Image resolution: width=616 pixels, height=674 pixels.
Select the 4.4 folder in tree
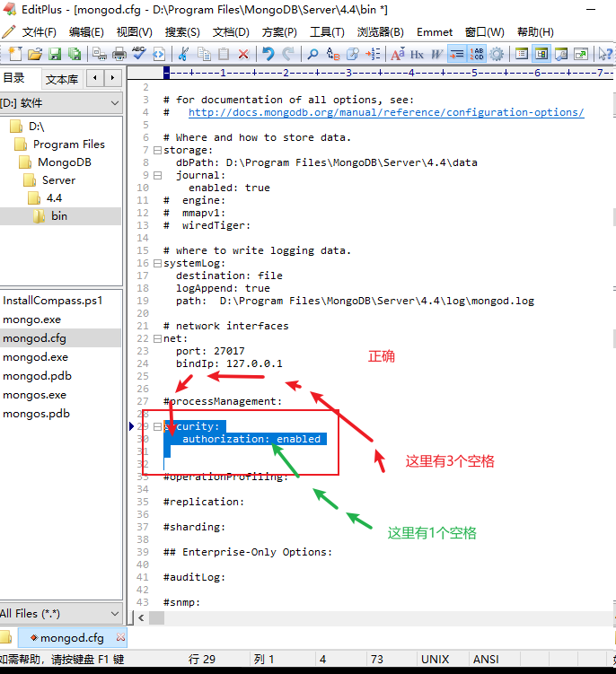[x=54, y=198]
